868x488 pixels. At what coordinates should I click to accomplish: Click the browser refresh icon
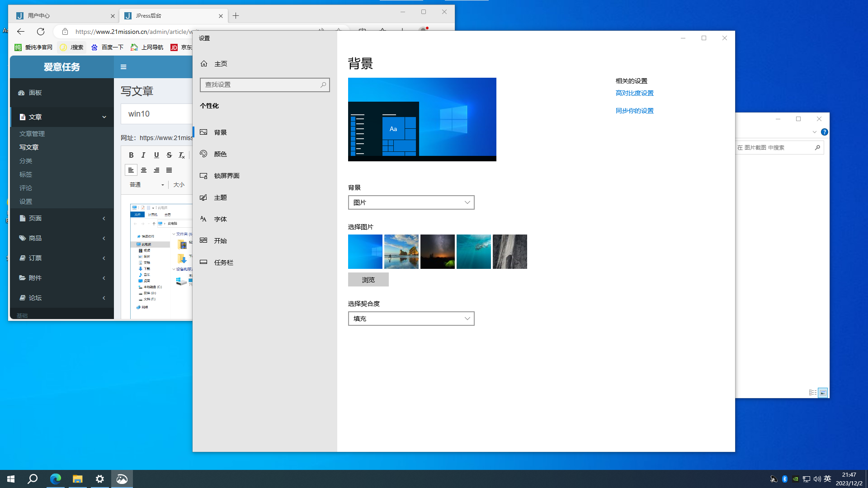click(x=41, y=31)
